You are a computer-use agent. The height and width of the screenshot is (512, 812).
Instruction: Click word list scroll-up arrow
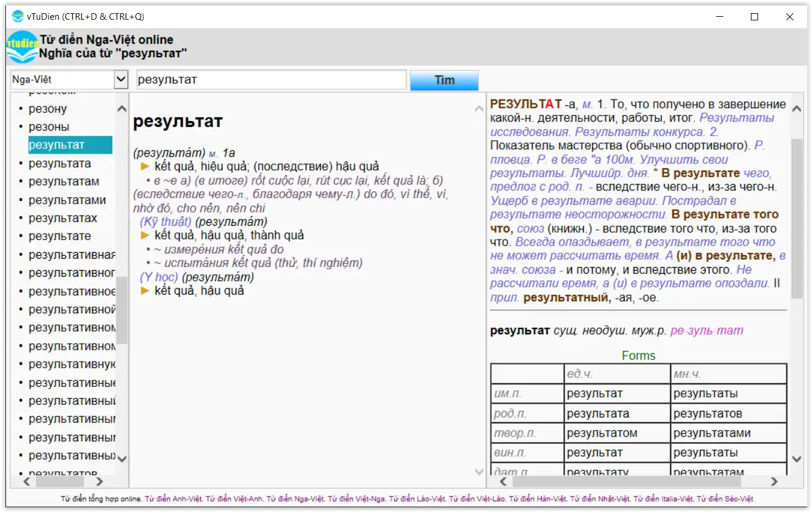pos(122,108)
